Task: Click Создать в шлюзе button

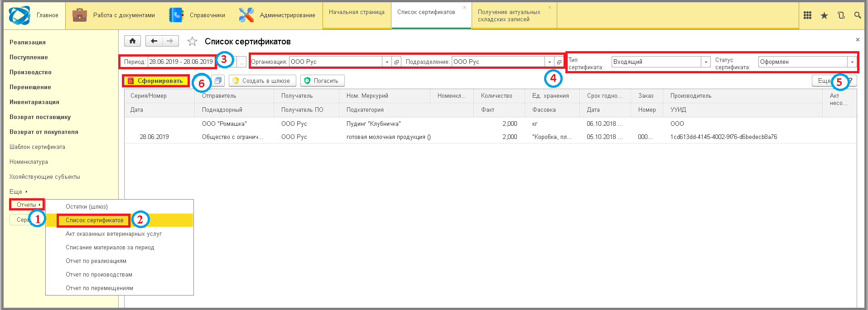Action: click(262, 81)
